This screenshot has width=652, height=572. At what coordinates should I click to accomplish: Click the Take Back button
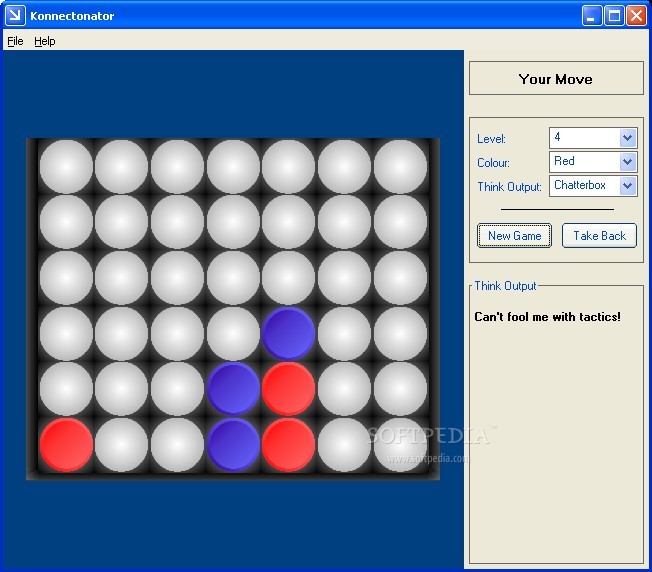click(x=599, y=236)
